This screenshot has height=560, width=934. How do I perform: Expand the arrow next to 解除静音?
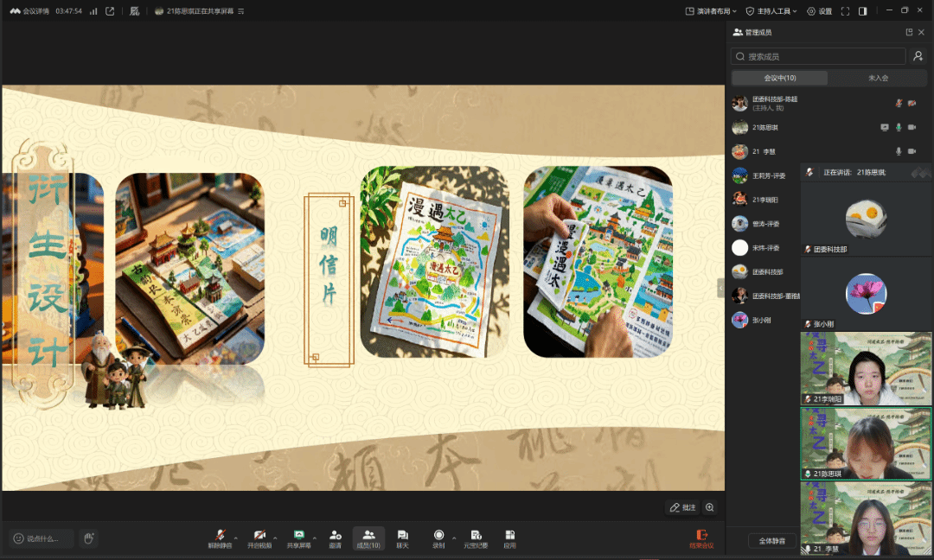pyautogui.click(x=236, y=536)
